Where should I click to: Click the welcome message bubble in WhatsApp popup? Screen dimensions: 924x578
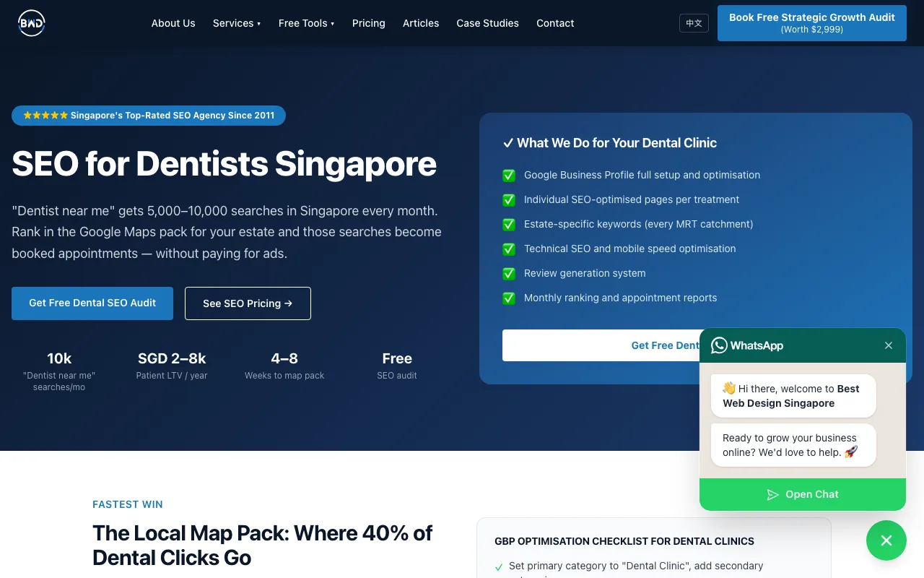793,396
